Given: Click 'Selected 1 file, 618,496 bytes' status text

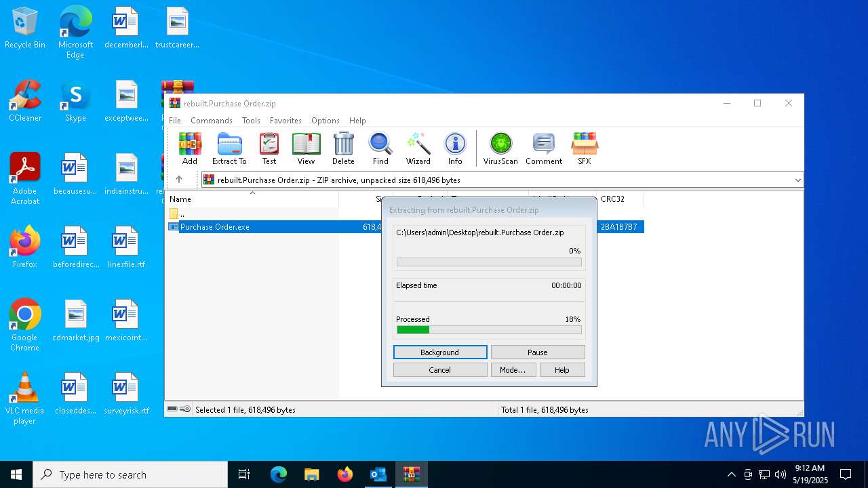Looking at the screenshot, I should pyautogui.click(x=245, y=410).
